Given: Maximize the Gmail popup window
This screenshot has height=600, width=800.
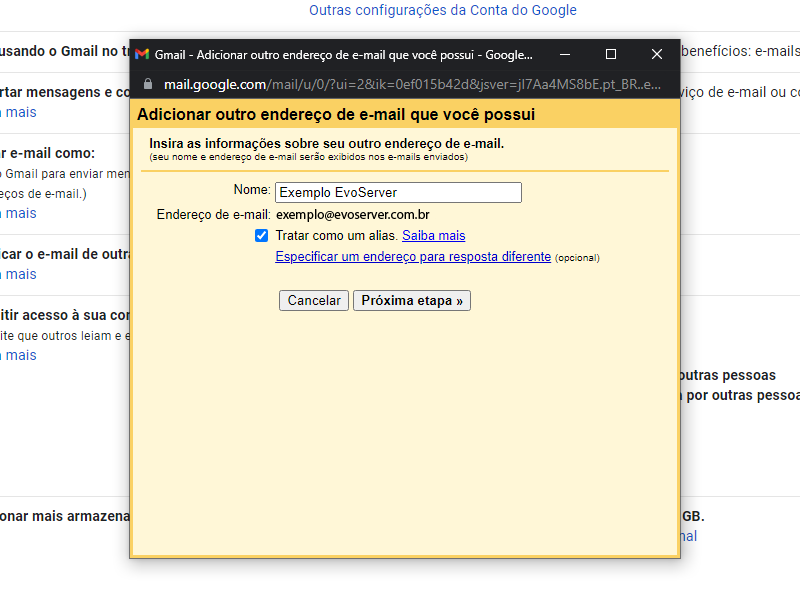Looking at the screenshot, I should pos(611,54).
